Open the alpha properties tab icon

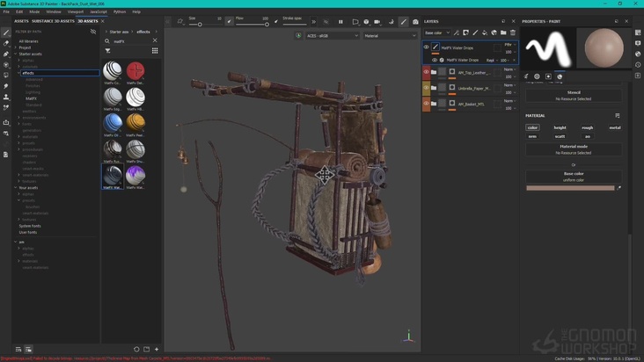537,76
